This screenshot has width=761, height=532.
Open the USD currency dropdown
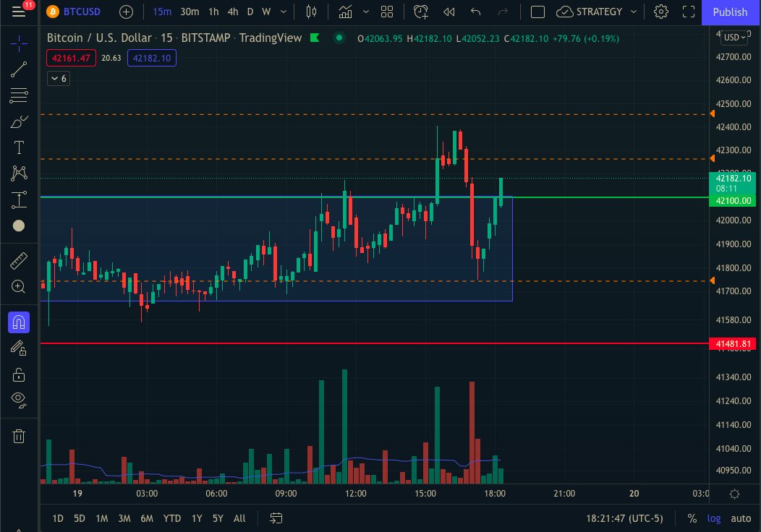(734, 38)
